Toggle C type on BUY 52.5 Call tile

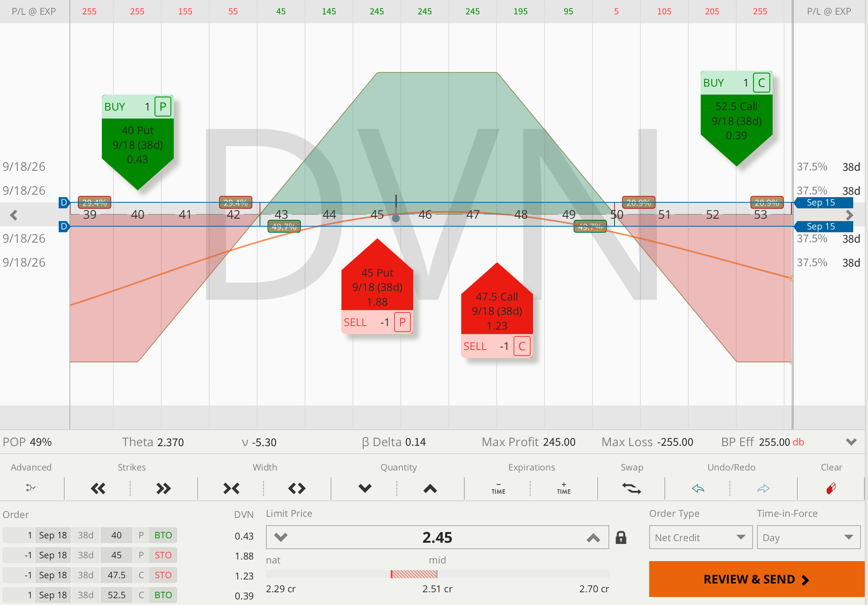(x=761, y=83)
